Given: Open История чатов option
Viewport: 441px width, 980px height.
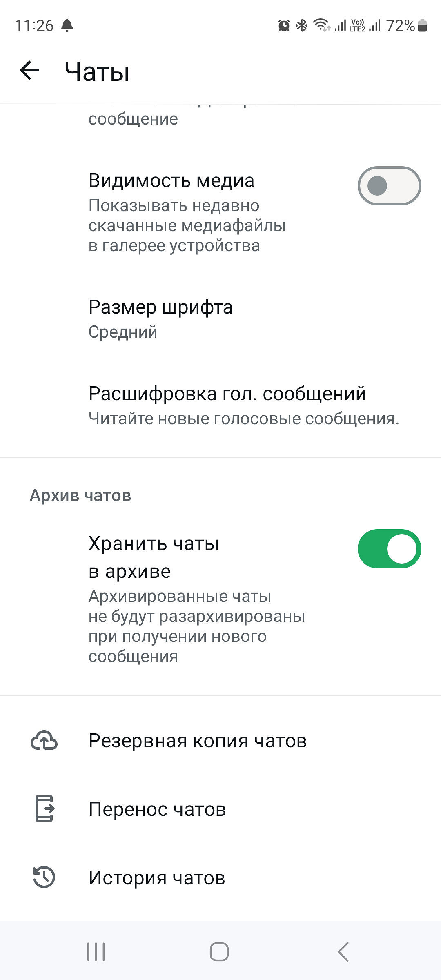Looking at the screenshot, I should pyautogui.click(x=157, y=878).
